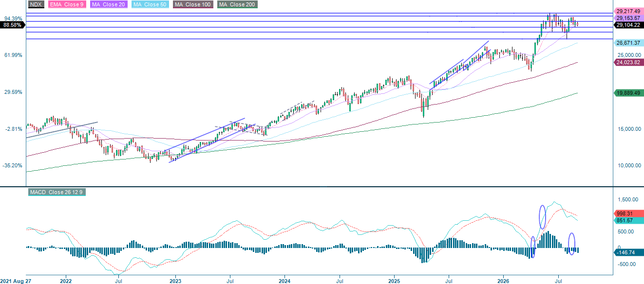Click the -2.81% percent scale label
Screen dimensions: 644x284
click(13, 129)
